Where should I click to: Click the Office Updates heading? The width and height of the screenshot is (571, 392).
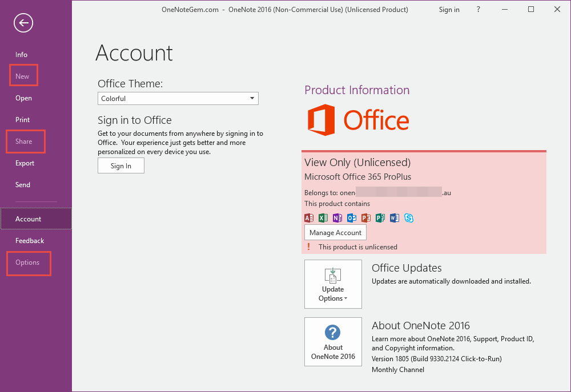(407, 268)
